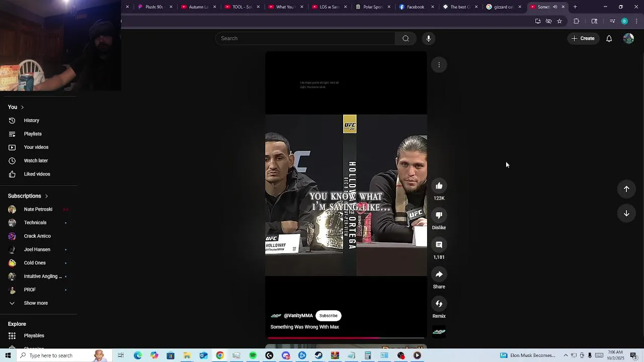Screen dimensions: 644x362
Task: Go to next Short with down arrow
Action: (x=626, y=213)
